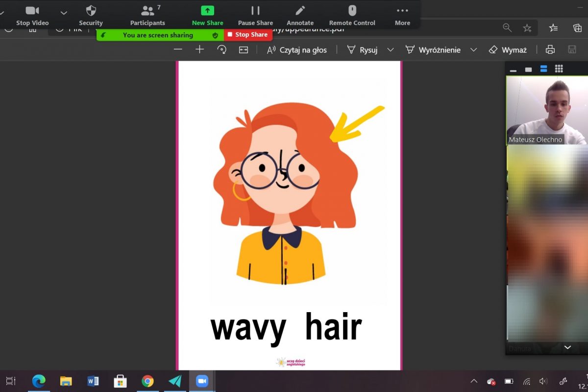Open Zoom from the taskbar
The width and height of the screenshot is (588, 392).
(x=202, y=381)
